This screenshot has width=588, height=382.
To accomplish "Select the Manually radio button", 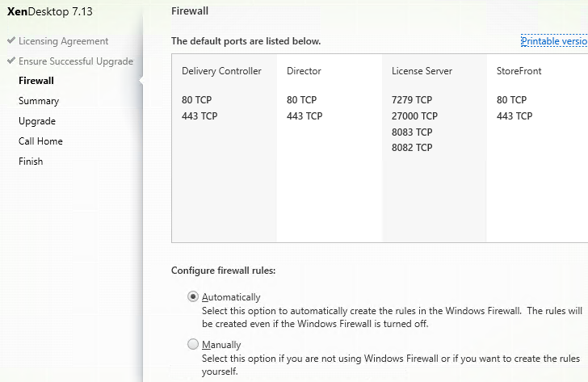I will [x=193, y=344].
